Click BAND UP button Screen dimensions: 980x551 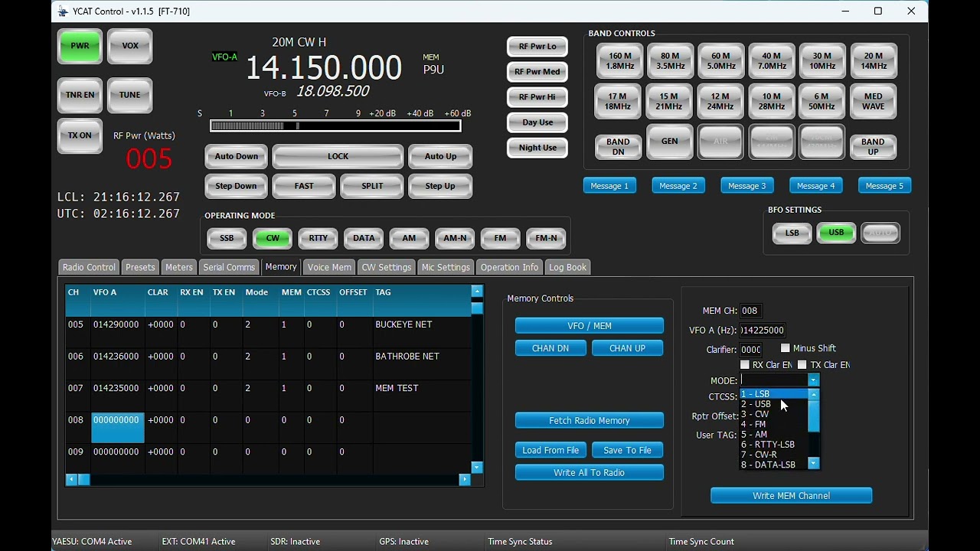tap(873, 147)
